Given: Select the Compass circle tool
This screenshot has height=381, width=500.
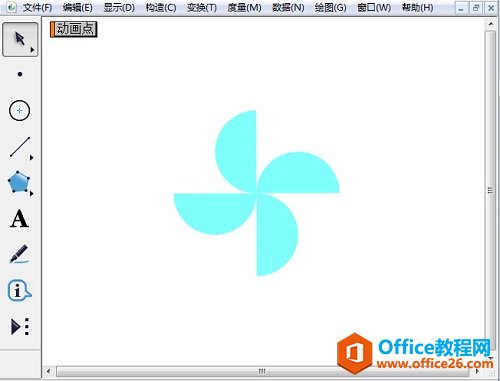Looking at the screenshot, I should click(x=19, y=110).
